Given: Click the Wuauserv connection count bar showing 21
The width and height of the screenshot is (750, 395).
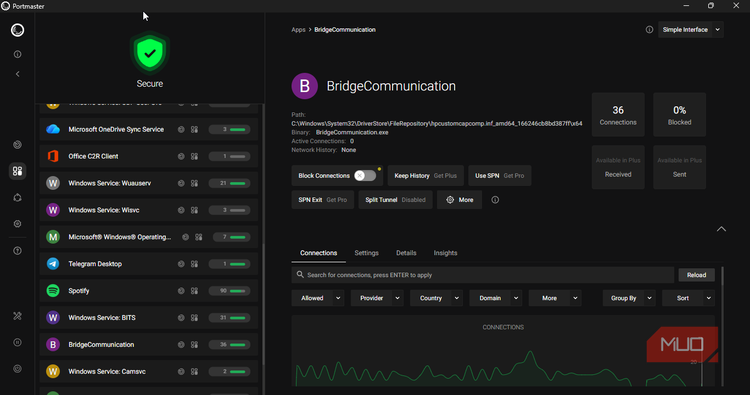Looking at the screenshot, I should click(230, 183).
